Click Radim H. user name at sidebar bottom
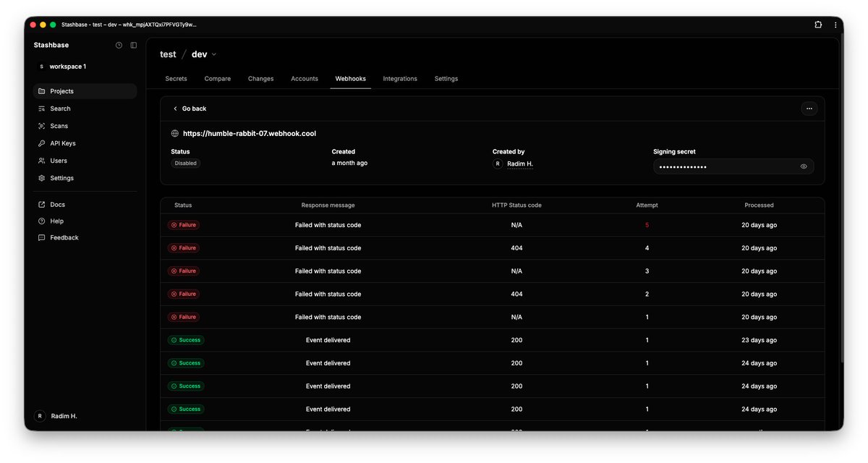Screen dimensions: 868x463 click(x=64, y=416)
